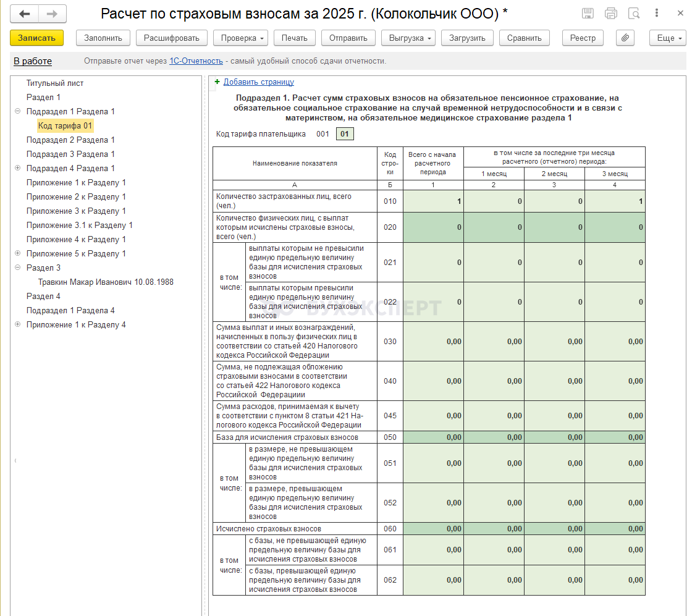Expand the Приложение 5 к Разделу 1 node
This screenshot has width=700, height=616.
pos(17,254)
